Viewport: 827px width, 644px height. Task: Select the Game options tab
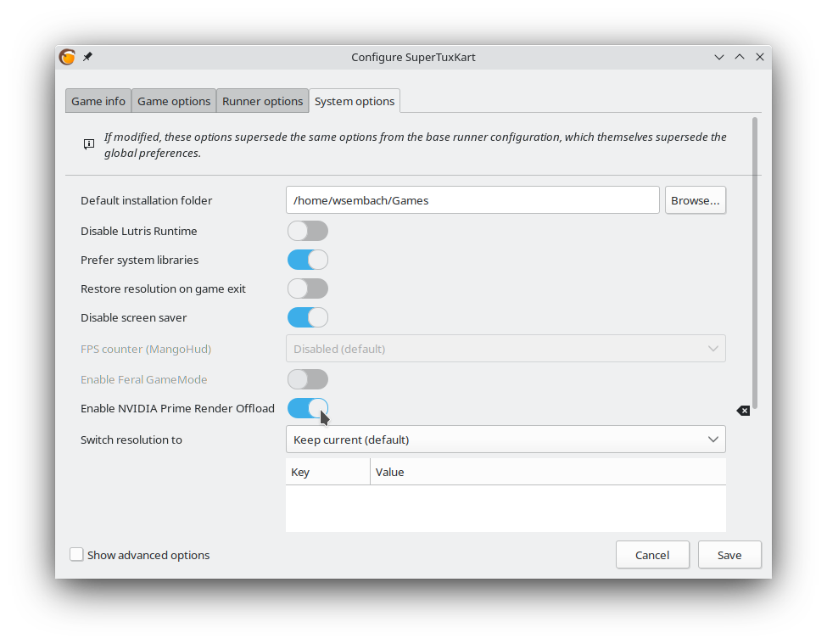coord(173,100)
